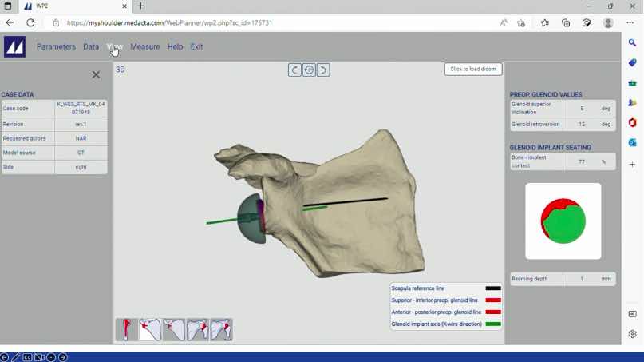The image size is (644, 362).
Task: Click the green glenoid implant axis swatch
Action: pos(493,324)
